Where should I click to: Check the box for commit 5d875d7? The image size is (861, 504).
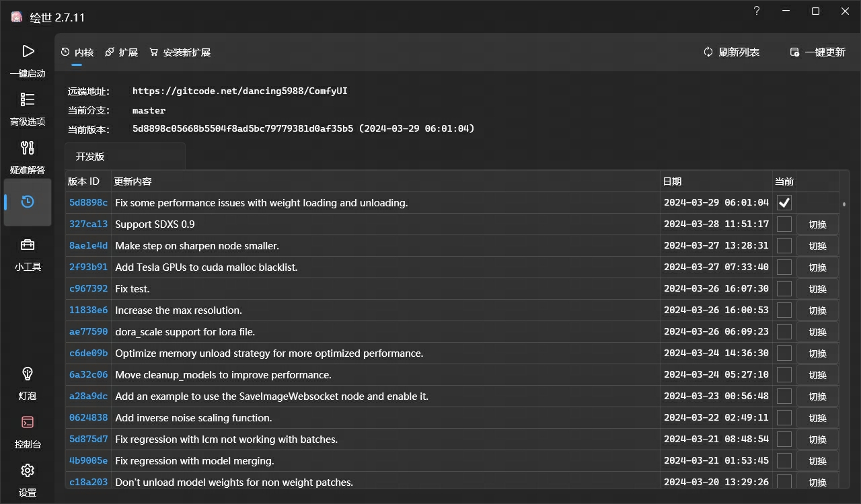784,439
